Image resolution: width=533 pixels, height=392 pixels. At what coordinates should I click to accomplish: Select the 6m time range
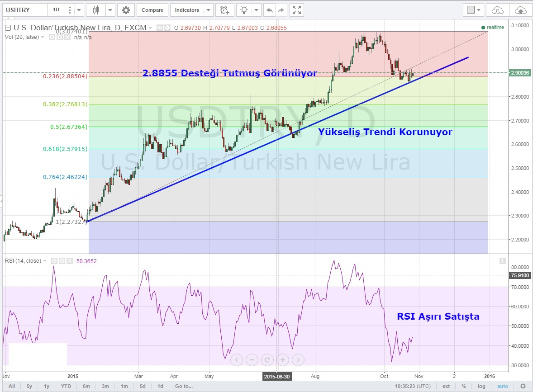pyautogui.click(x=86, y=386)
